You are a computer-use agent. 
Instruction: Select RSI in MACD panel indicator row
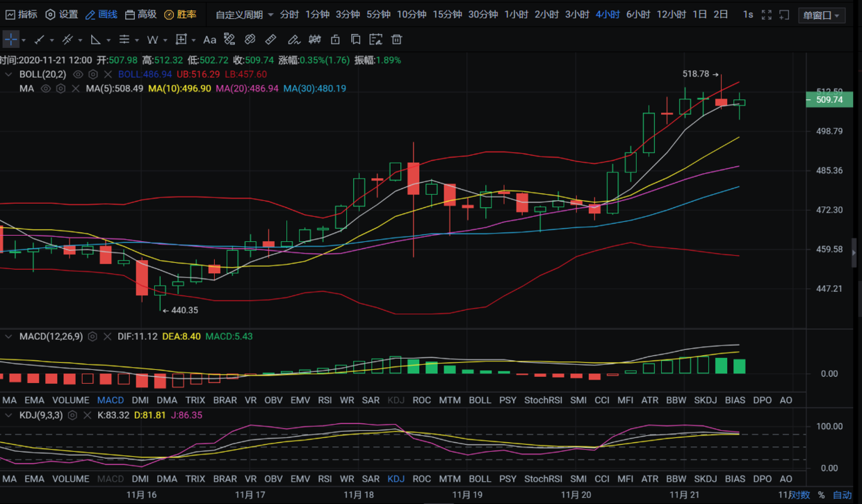(325, 400)
